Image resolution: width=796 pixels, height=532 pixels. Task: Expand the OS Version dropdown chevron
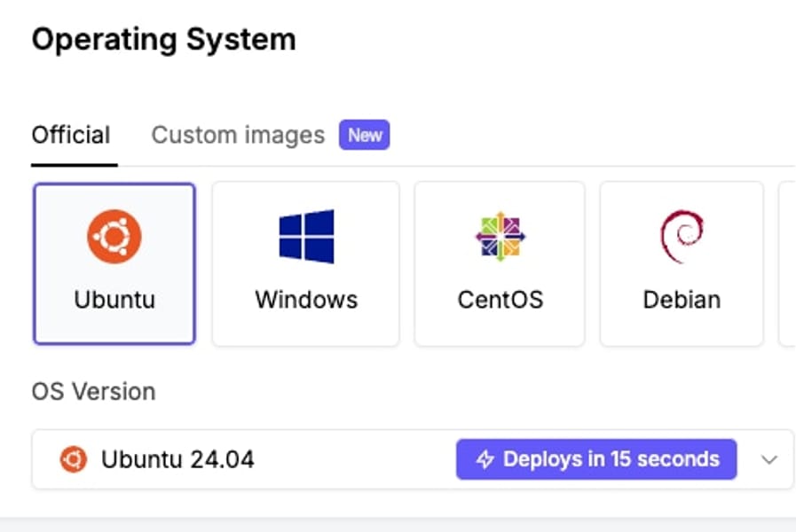tap(769, 459)
